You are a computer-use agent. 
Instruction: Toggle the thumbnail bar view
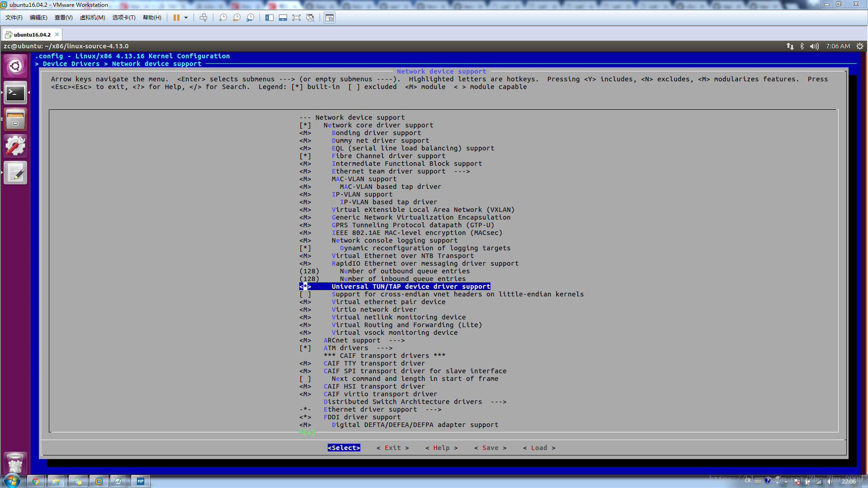[283, 18]
